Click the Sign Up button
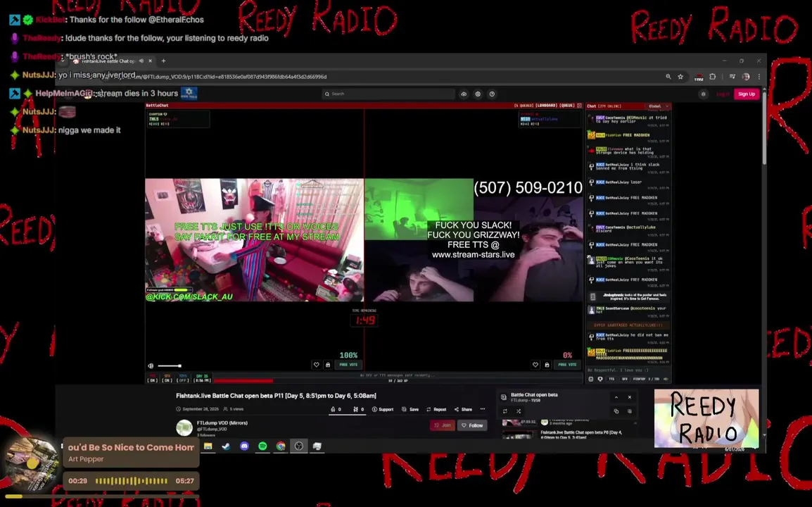Viewport: 812px width, 507px height. 747,94
